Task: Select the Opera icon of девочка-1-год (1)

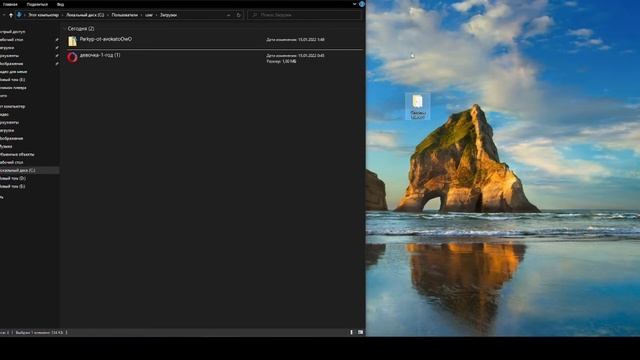Action: click(72, 57)
